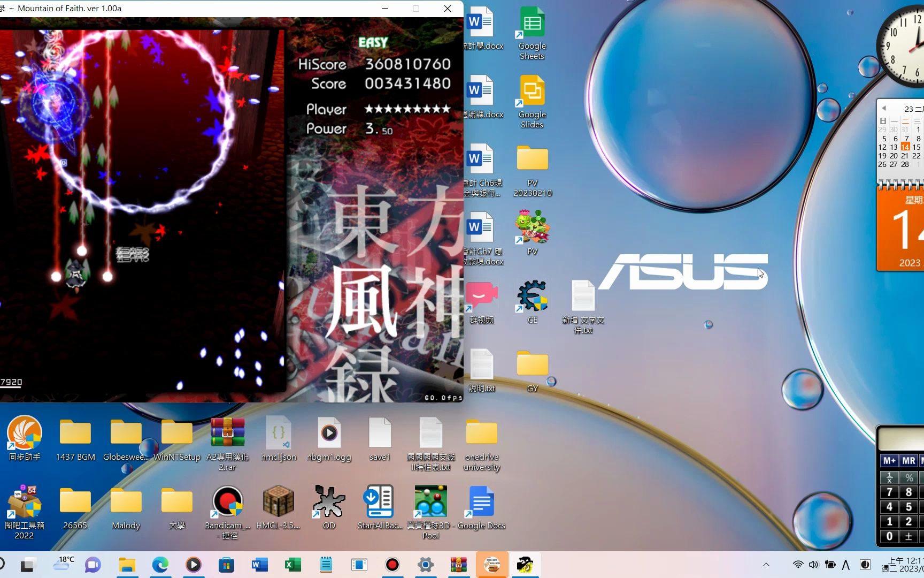Open the Bandicam record taskbar icon

[x=392, y=565]
